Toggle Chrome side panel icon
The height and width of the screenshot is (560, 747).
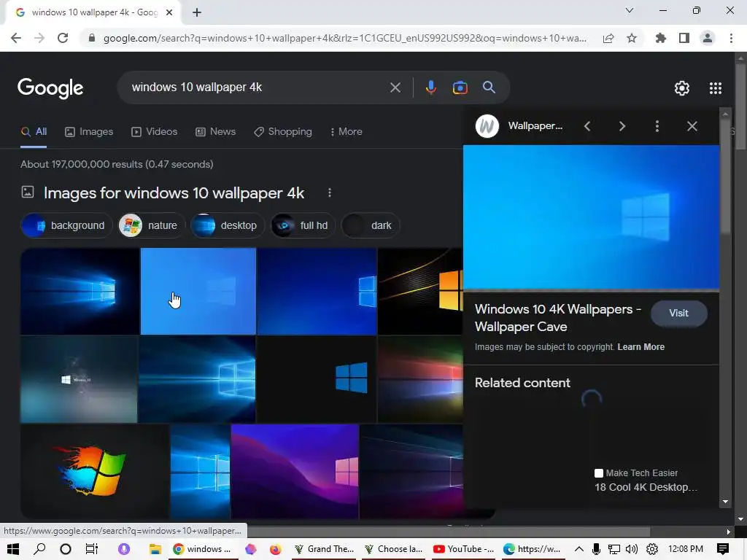click(684, 38)
